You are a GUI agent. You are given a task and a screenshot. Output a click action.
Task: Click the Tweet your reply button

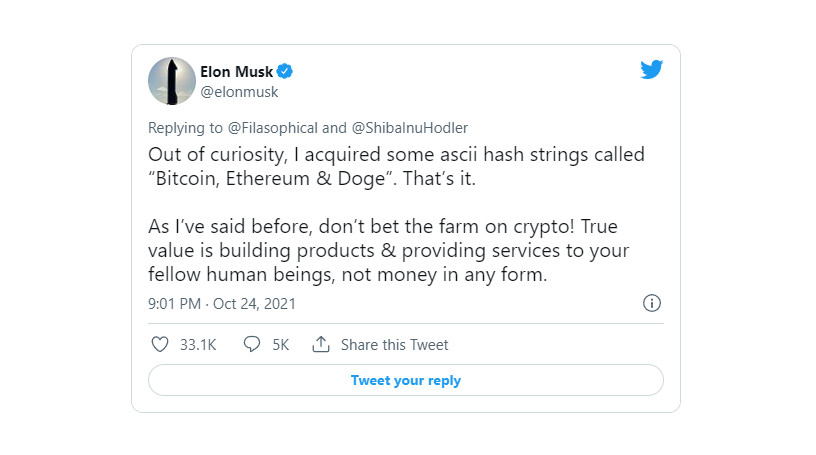pos(406,380)
